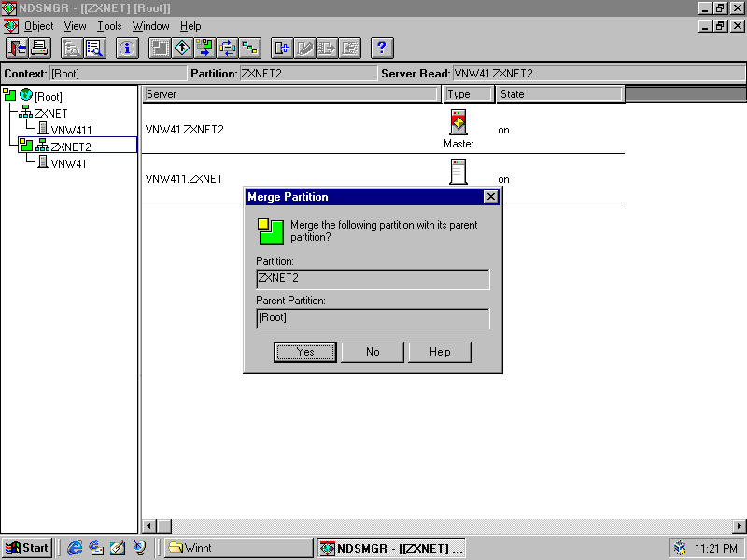Click the 'Master' type label
The height and width of the screenshot is (560, 747).
pyautogui.click(x=458, y=144)
